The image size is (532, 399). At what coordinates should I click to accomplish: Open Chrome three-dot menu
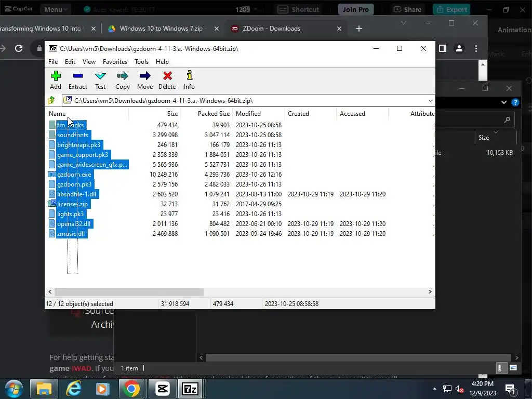click(x=476, y=48)
